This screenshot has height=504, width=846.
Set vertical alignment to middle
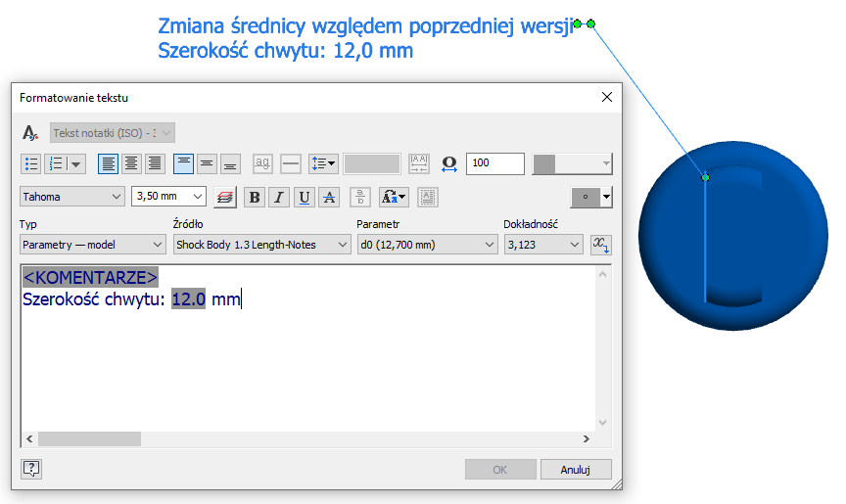pyautogui.click(x=207, y=163)
